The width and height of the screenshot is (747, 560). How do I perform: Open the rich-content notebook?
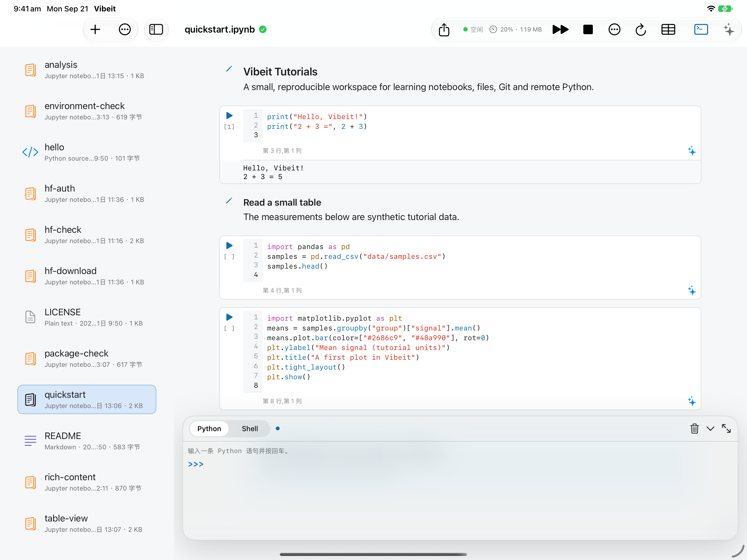[87, 482]
